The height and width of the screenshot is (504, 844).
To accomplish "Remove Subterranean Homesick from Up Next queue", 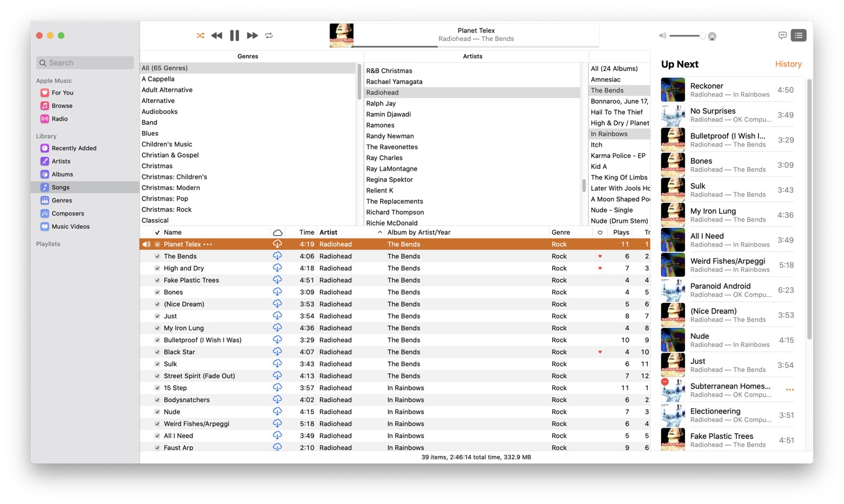I will 665,382.
